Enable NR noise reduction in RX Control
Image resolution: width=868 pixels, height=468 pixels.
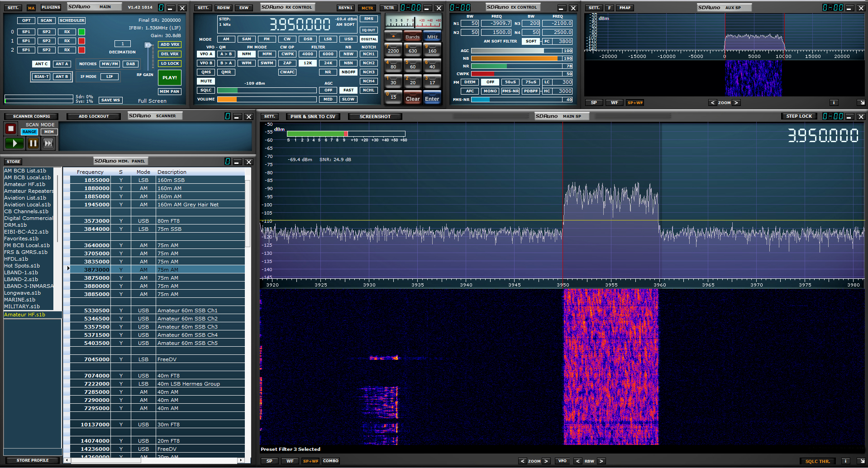click(328, 72)
